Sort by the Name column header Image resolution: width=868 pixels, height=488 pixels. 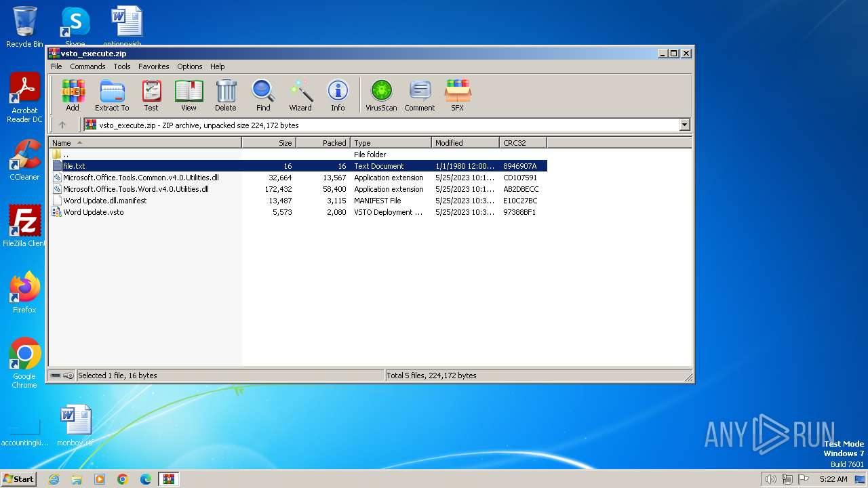(x=145, y=143)
